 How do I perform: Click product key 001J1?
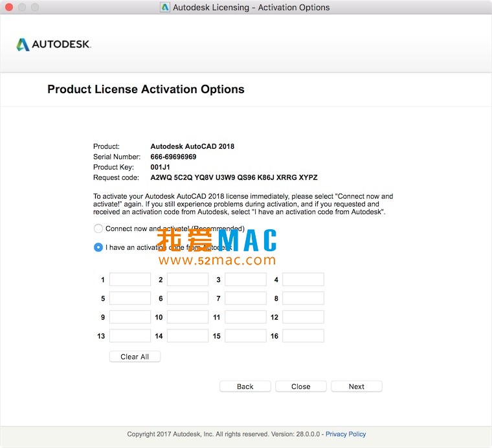pos(160,167)
